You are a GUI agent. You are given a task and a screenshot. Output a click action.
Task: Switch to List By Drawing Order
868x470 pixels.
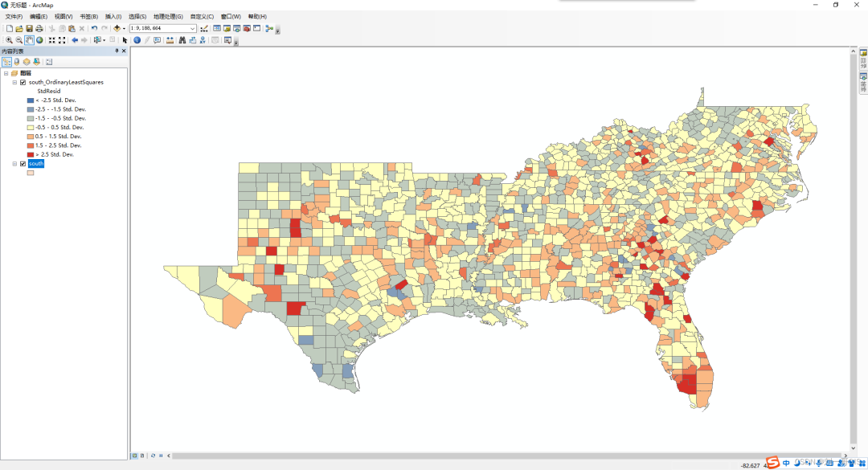pos(6,62)
